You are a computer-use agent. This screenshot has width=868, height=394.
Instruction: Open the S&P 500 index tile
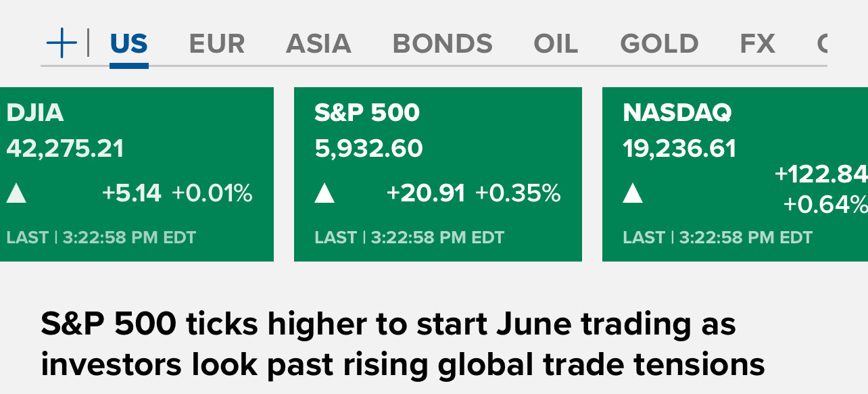pos(438,174)
